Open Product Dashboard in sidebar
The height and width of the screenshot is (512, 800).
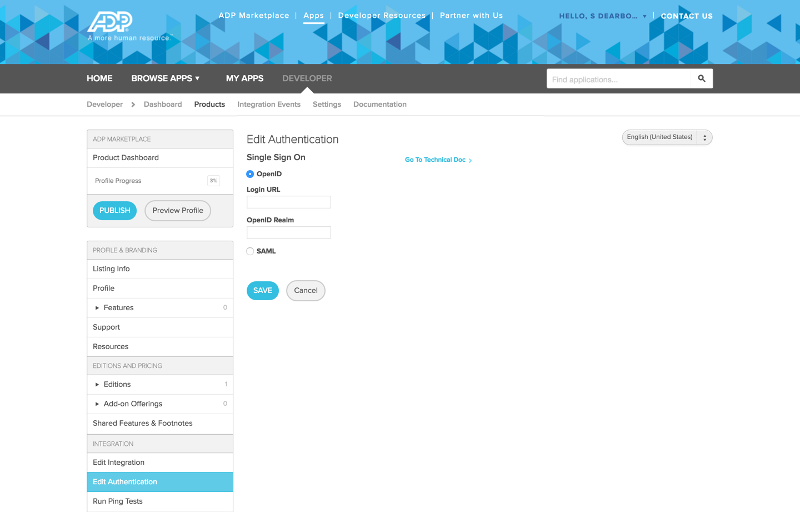click(160, 158)
